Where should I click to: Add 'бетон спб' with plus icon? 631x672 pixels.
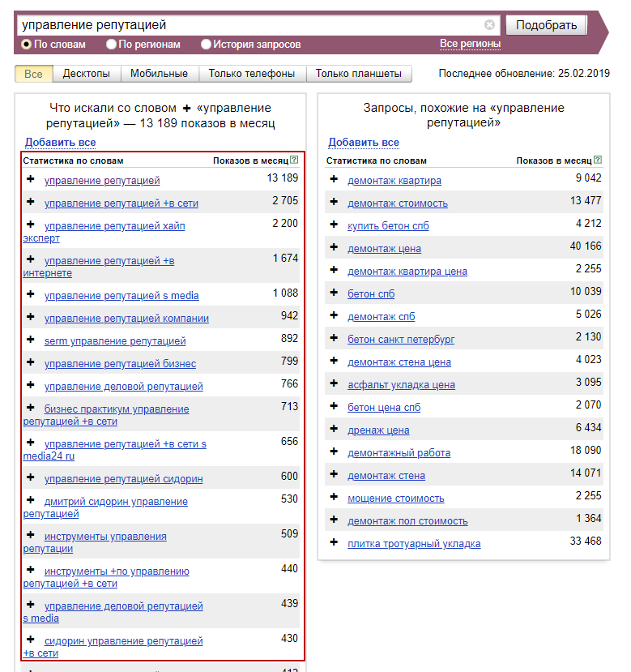click(x=334, y=293)
